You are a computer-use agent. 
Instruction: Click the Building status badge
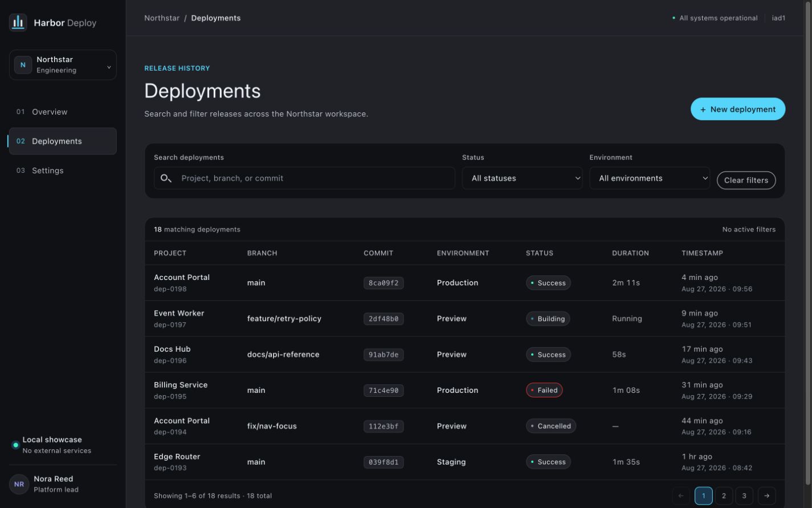pyautogui.click(x=548, y=319)
